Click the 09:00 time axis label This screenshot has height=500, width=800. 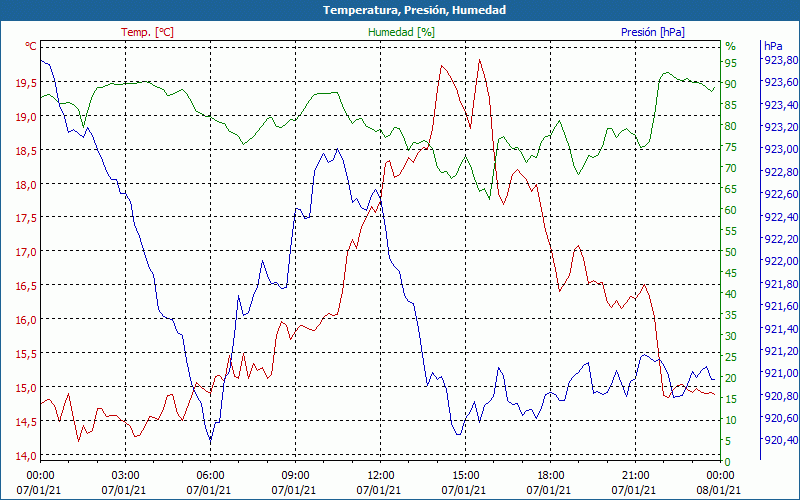tap(295, 476)
